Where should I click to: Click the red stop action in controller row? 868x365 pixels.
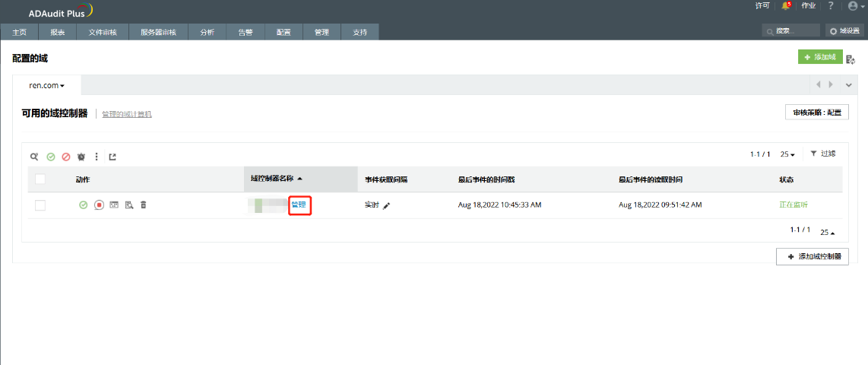coord(99,205)
